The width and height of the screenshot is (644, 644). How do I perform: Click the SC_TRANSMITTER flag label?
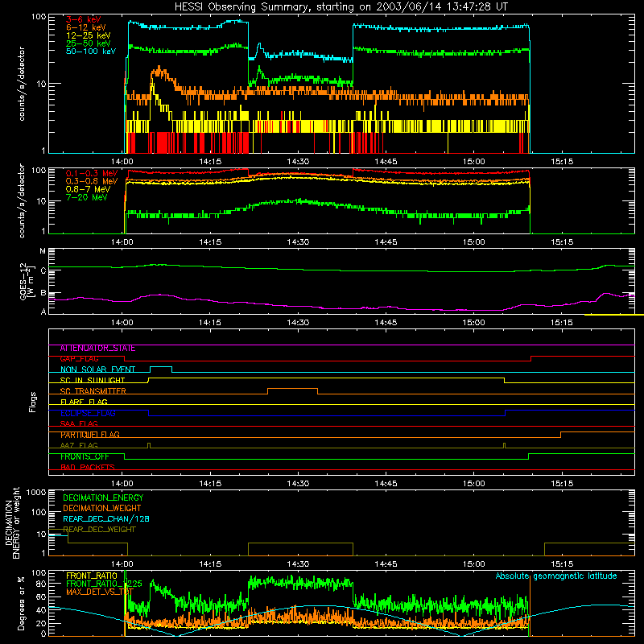click(x=93, y=391)
